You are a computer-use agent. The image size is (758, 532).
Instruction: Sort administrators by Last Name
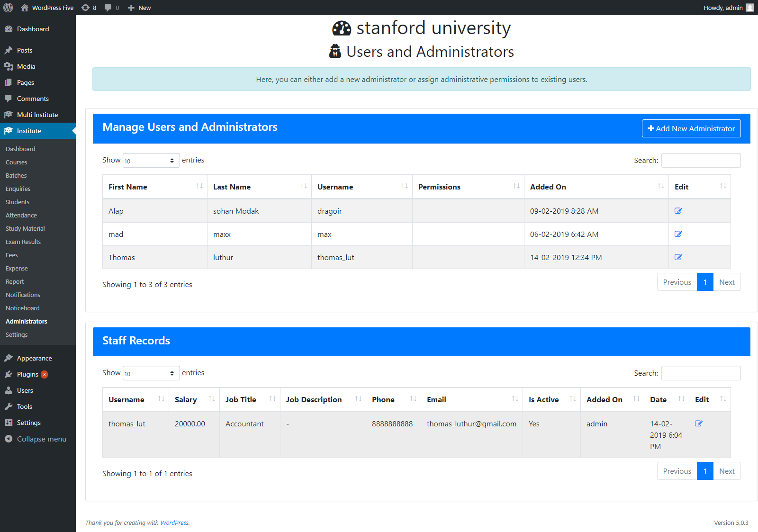point(259,187)
